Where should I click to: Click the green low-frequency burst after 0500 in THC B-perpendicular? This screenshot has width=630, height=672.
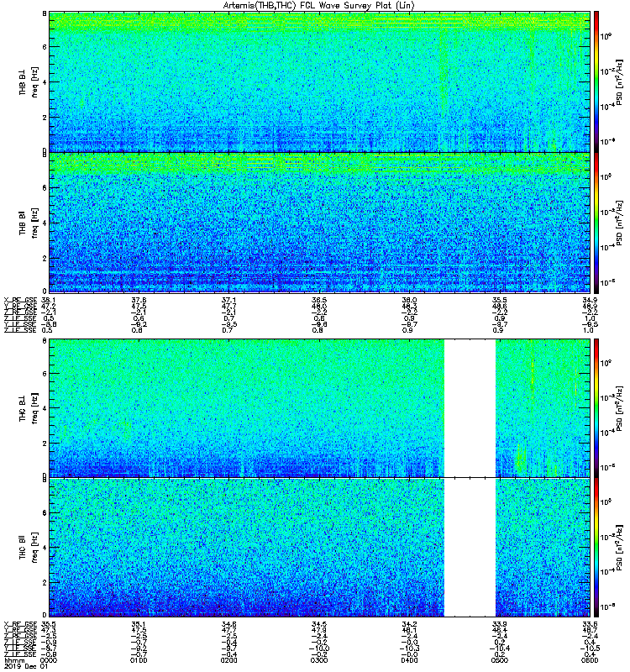[521, 460]
